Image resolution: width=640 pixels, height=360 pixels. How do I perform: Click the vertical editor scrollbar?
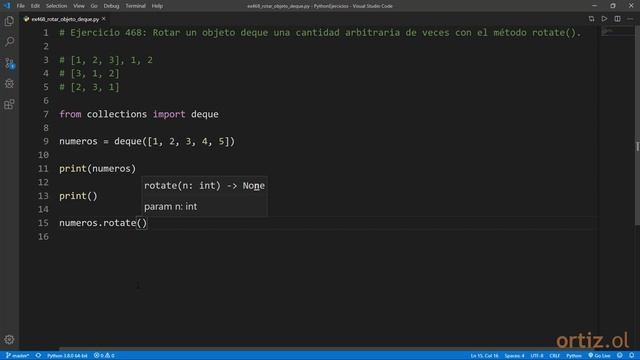click(x=637, y=125)
